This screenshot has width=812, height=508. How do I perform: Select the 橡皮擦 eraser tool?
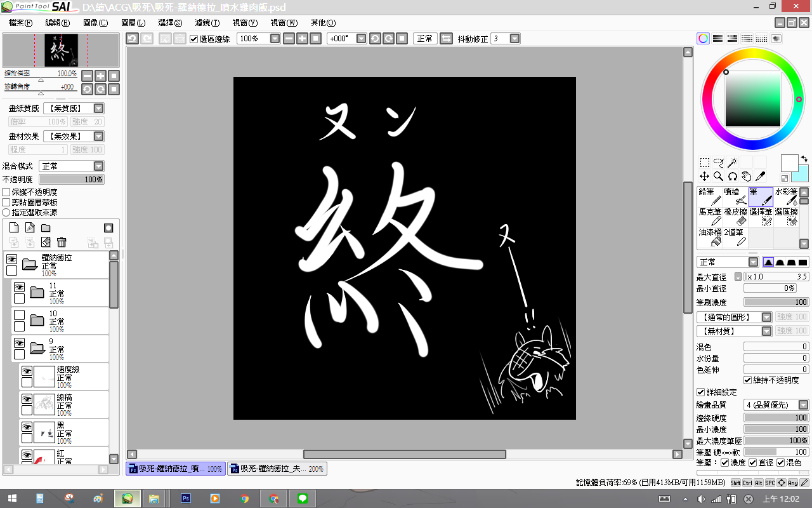click(x=735, y=217)
